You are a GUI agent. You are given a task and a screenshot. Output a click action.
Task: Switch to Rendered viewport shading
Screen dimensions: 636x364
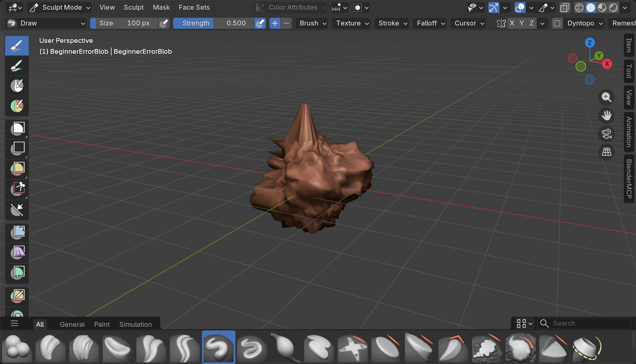coord(613,8)
